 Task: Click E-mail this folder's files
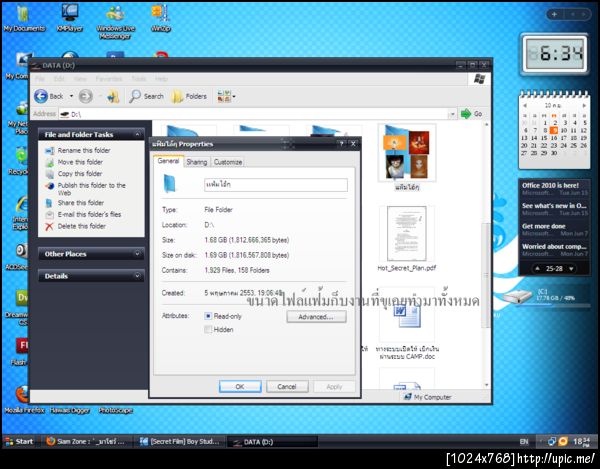point(89,214)
